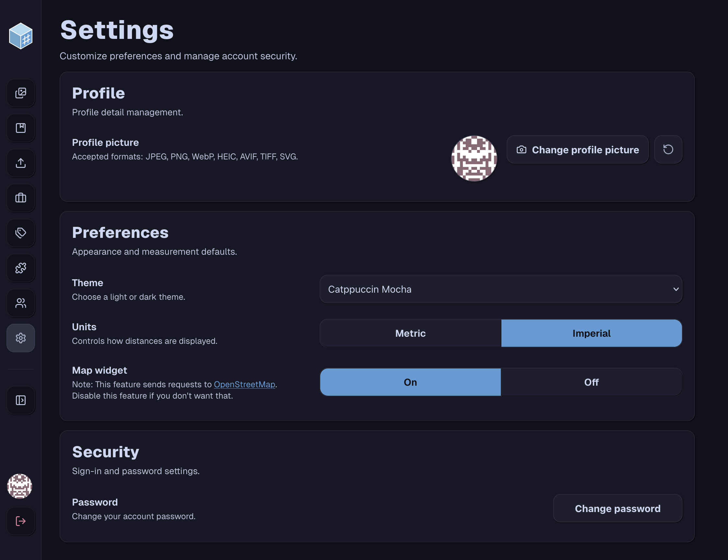Screen dimensions: 728x560
Task: Expand the sidebar panel toggle icon
Action: pos(21,400)
